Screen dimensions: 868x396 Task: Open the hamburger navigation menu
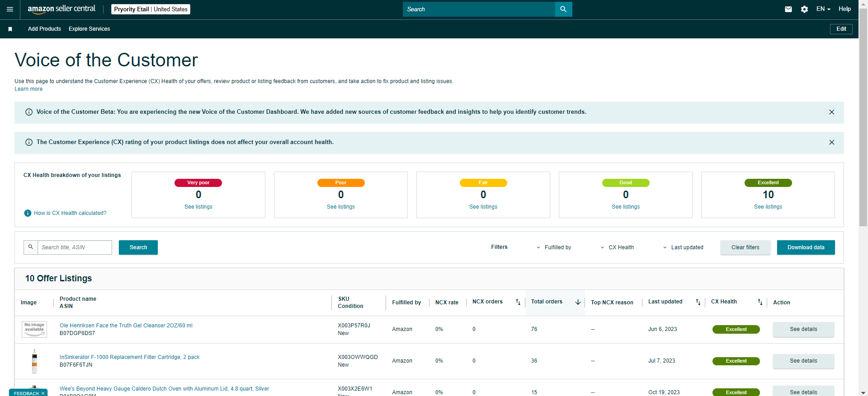pyautogui.click(x=10, y=9)
